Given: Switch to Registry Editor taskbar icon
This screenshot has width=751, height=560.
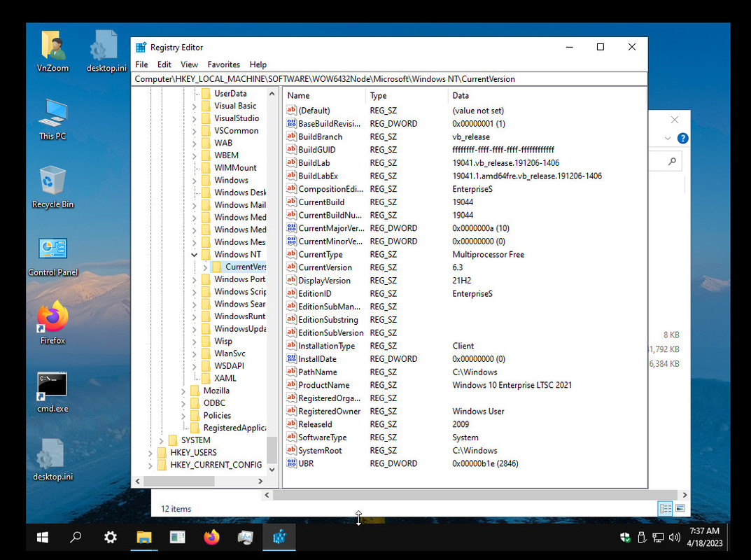Looking at the screenshot, I should click(x=279, y=538).
